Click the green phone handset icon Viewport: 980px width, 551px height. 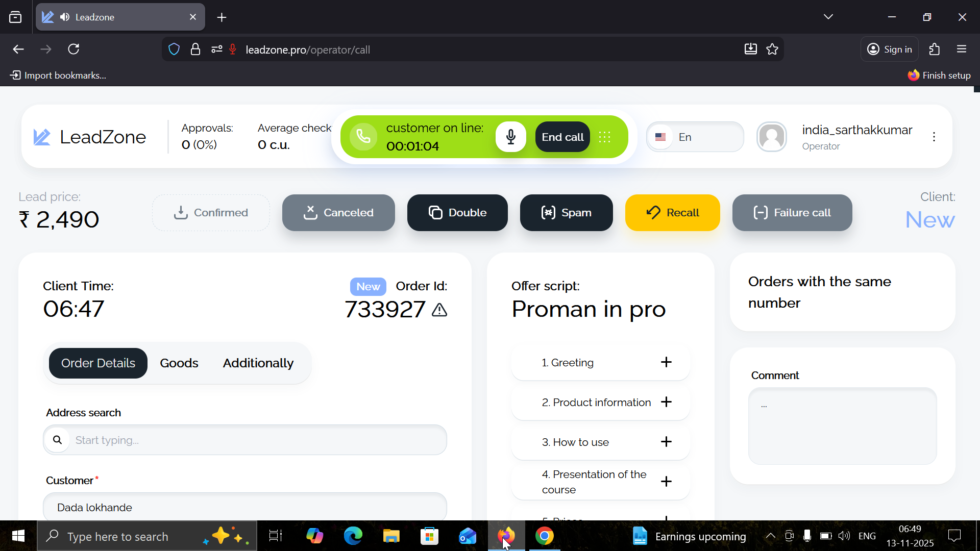tap(363, 137)
